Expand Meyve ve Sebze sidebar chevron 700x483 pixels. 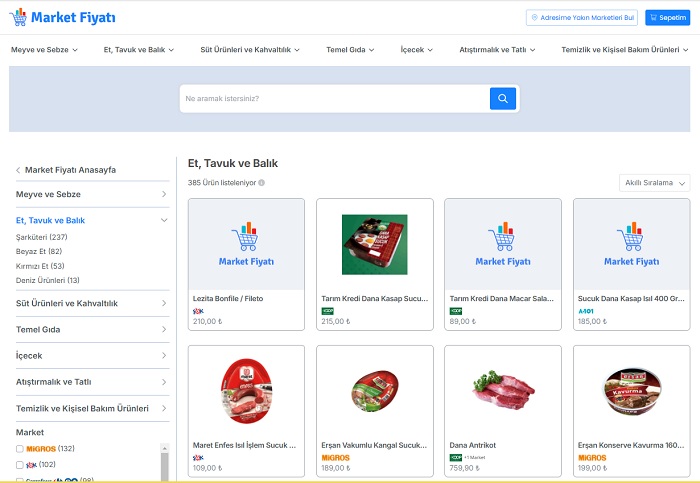coord(164,194)
